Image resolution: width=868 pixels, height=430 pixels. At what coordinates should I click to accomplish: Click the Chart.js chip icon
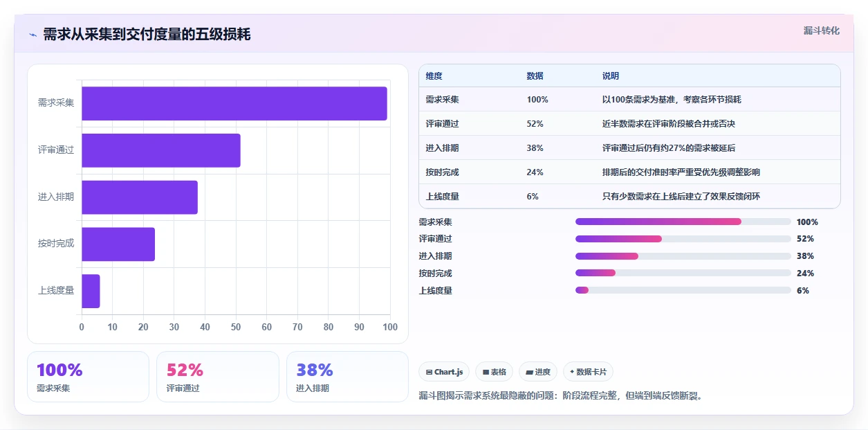point(429,372)
